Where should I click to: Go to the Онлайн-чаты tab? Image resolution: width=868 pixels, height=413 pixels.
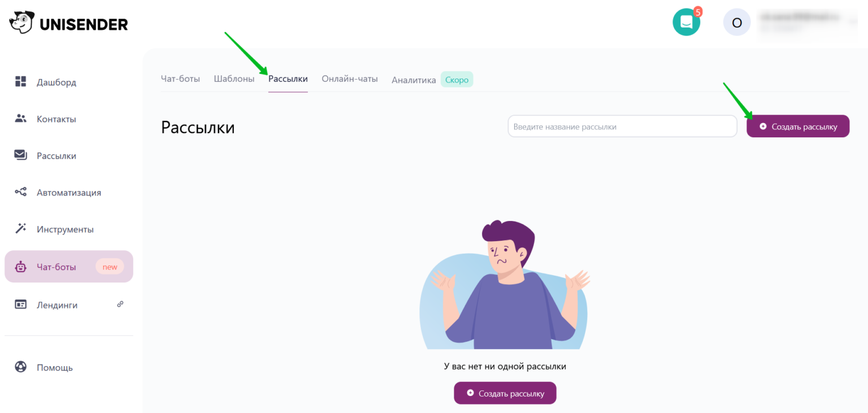350,79
